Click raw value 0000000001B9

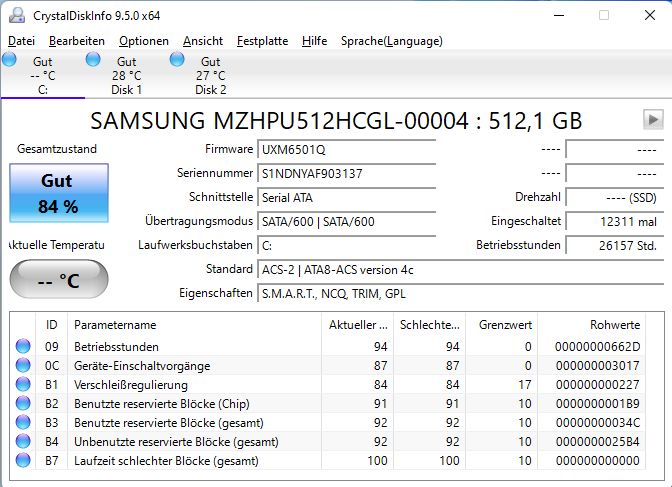597,403
